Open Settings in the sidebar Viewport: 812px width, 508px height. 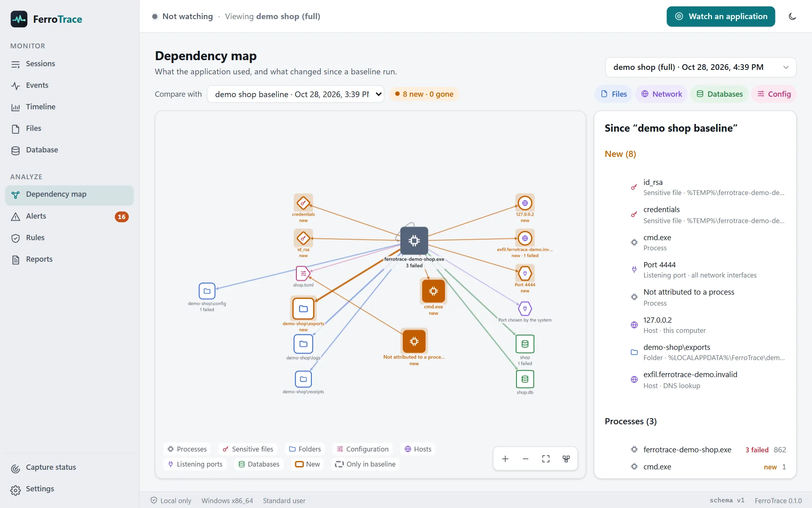tap(69, 489)
